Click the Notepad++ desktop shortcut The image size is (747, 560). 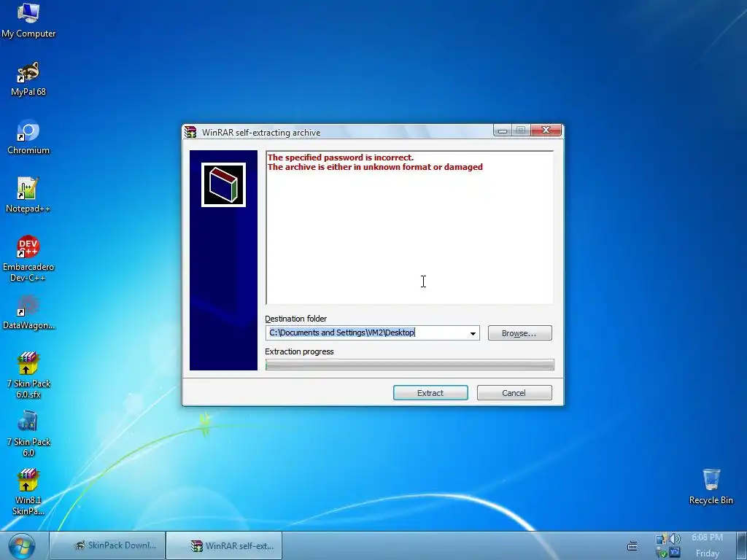pyautogui.click(x=28, y=195)
